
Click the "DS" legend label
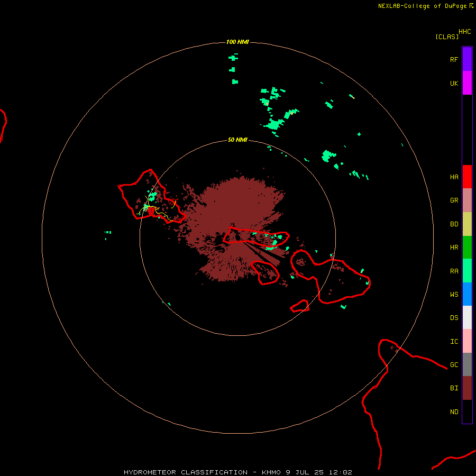click(x=454, y=318)
